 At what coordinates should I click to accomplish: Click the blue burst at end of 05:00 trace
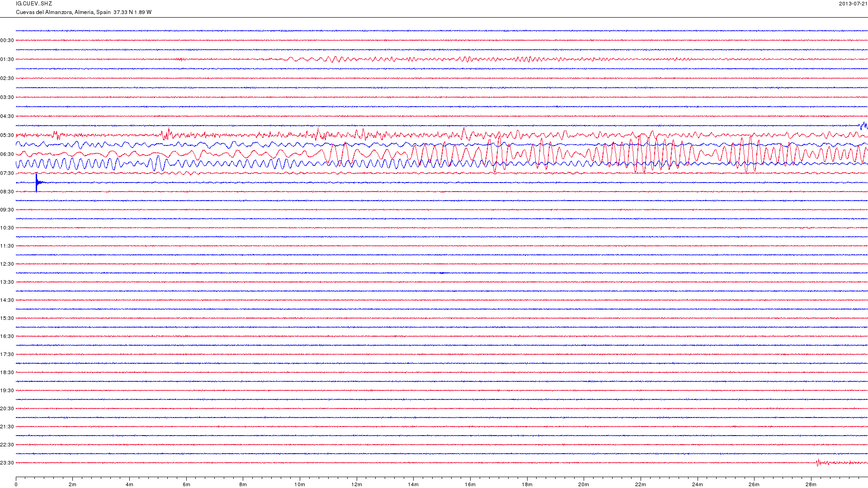click(863, 126)
